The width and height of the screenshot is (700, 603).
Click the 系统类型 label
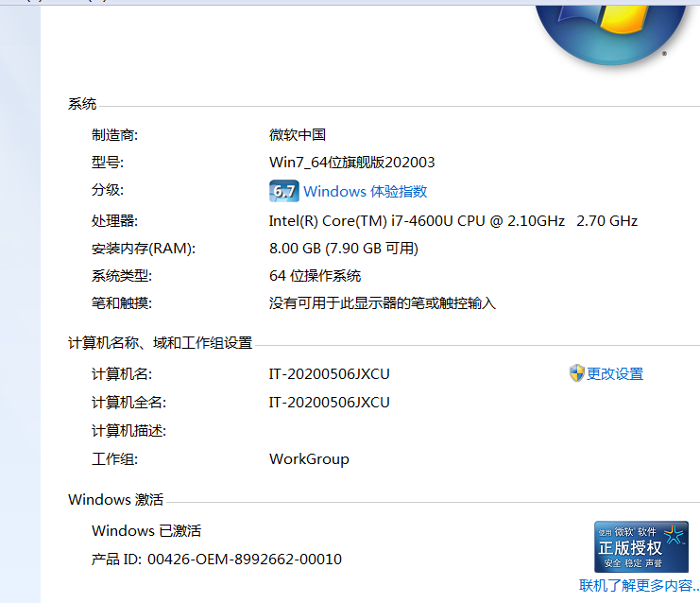pos(122,276)
